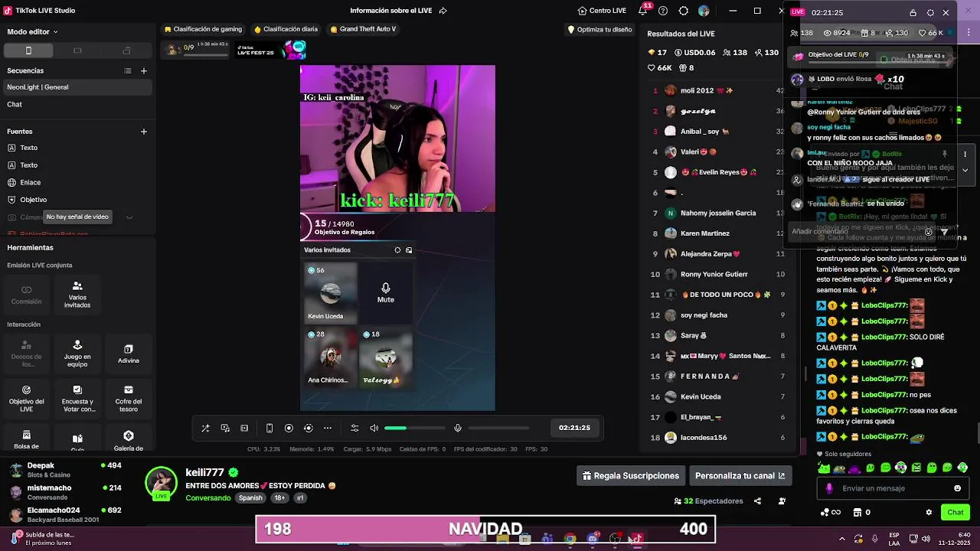980x551 pixels.
Task: Select the first Texto source
Action: pos(77,148)
